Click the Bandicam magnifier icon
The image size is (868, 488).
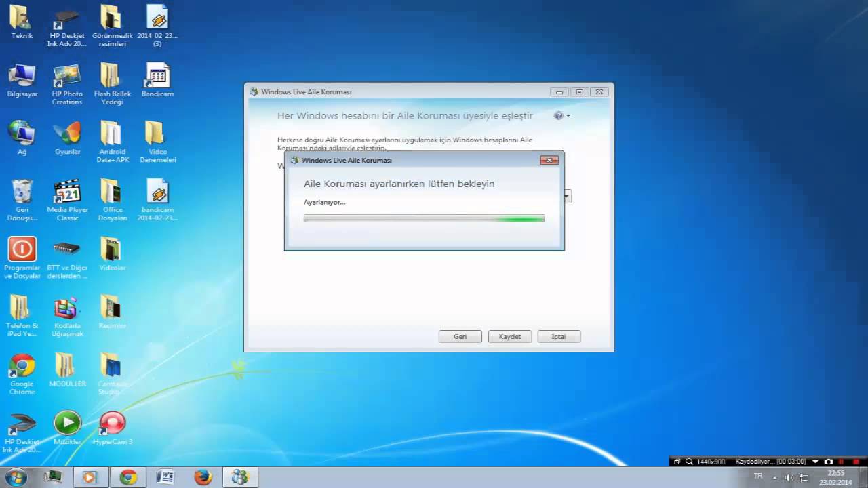click(690, 462)
